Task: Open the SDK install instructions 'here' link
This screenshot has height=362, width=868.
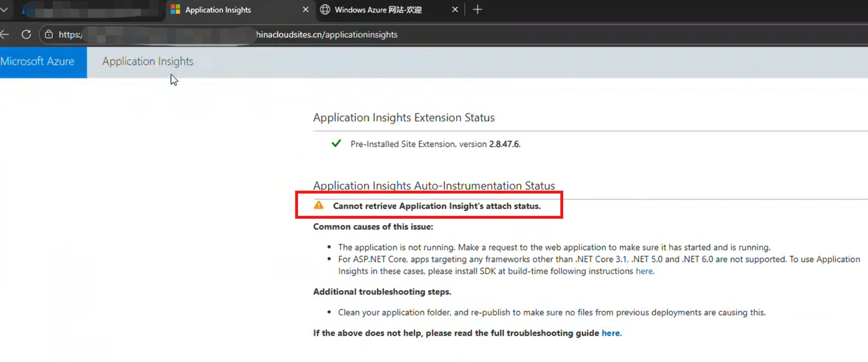Action: pyautogui.click(x=644, y=271)
